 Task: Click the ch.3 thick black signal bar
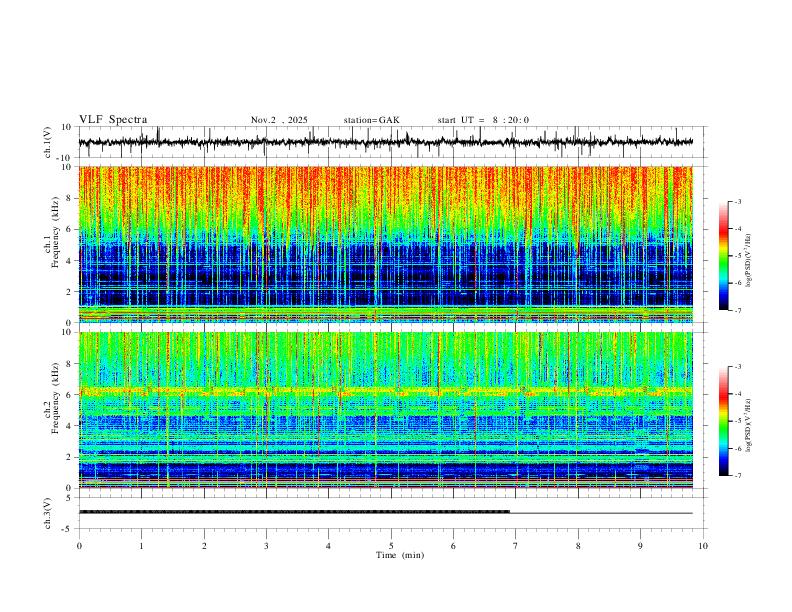[294, 512]
